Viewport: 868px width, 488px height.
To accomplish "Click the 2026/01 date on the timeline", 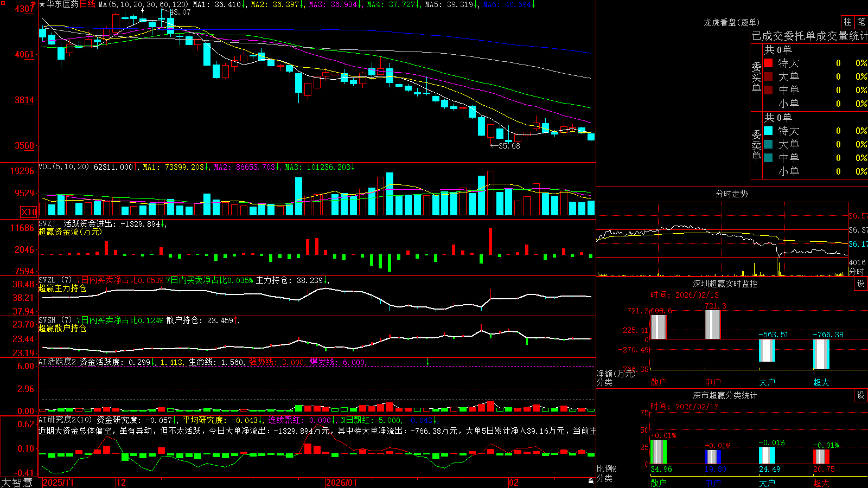I will tap(342, 483).
